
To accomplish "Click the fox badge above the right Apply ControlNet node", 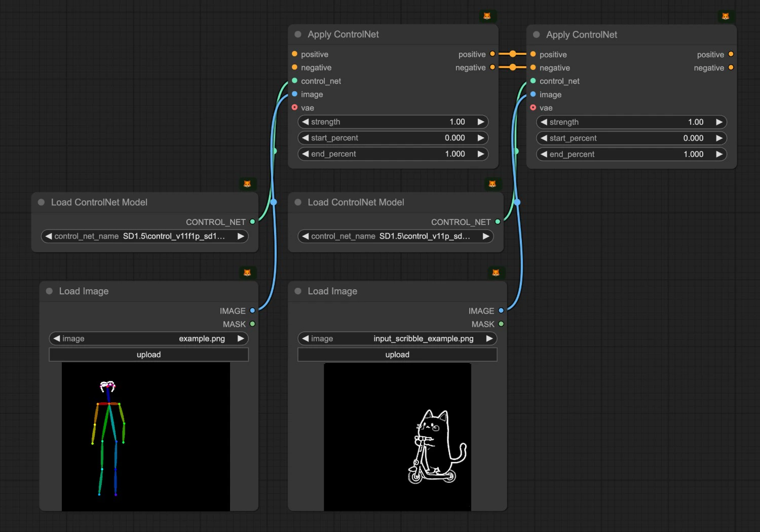I will click(x=726, y=16).
